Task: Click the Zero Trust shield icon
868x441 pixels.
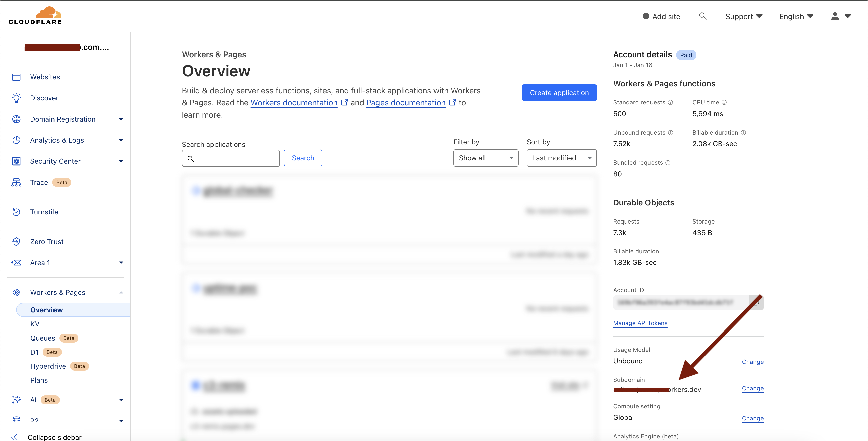Action: 16,242
